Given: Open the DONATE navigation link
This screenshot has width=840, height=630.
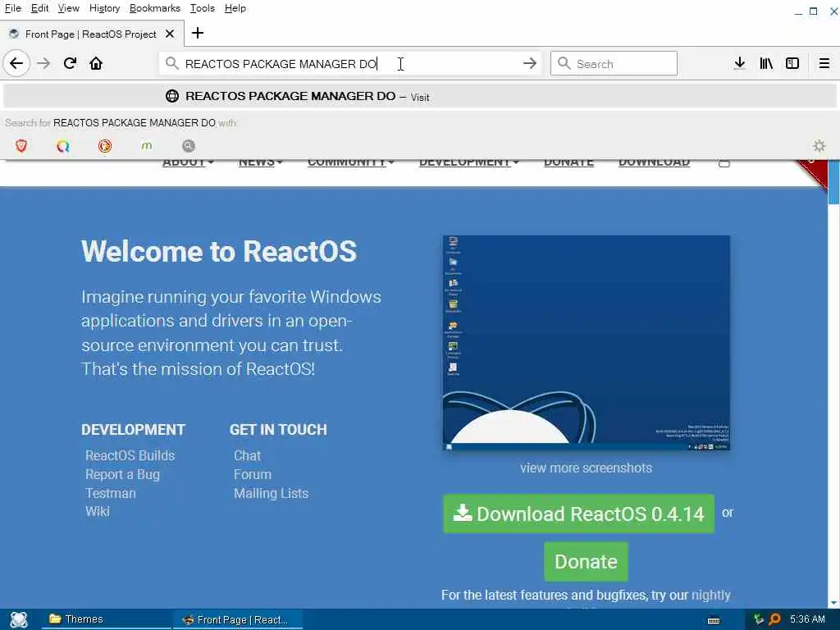Looking at the screenshot, I should (568, 162).
